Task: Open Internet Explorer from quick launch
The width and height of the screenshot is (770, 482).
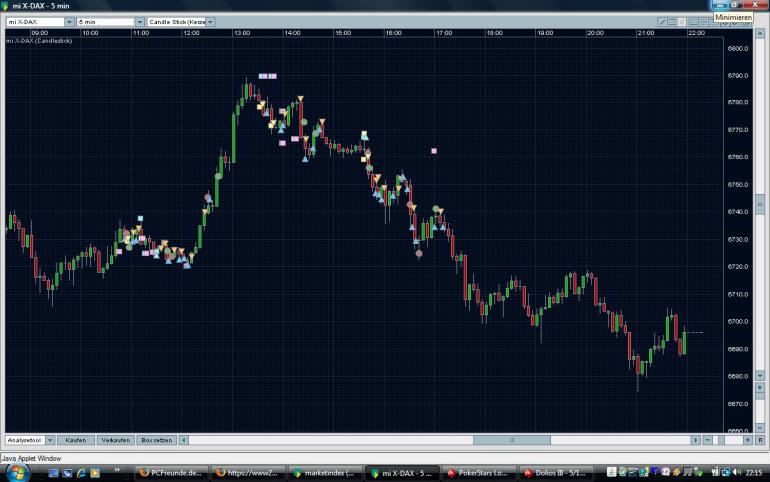Action: point(81,473)
